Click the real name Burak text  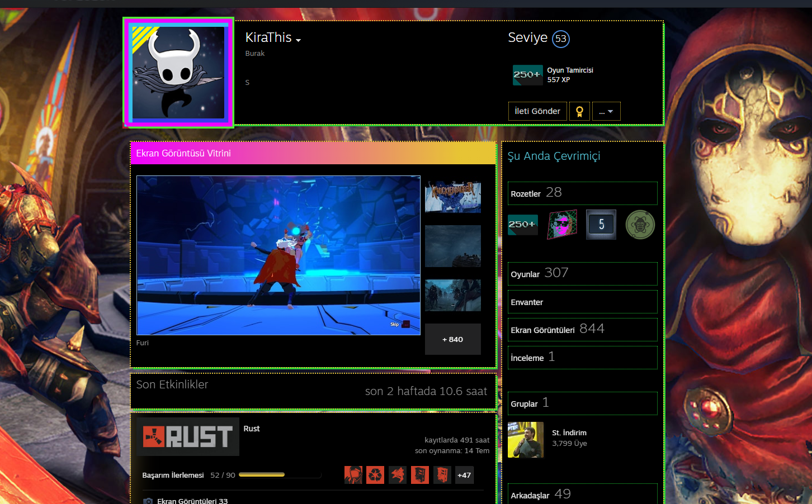pyautogui.click(x=255, y=54)
